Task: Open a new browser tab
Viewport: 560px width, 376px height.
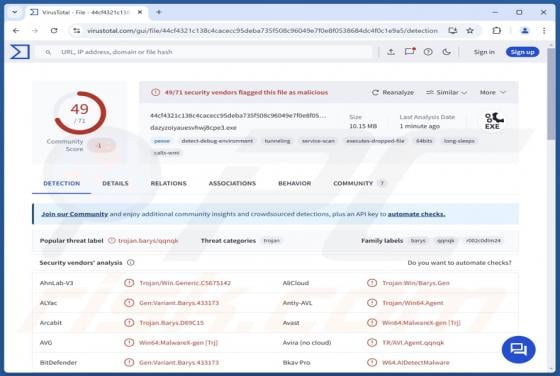Action: (159, 12)
